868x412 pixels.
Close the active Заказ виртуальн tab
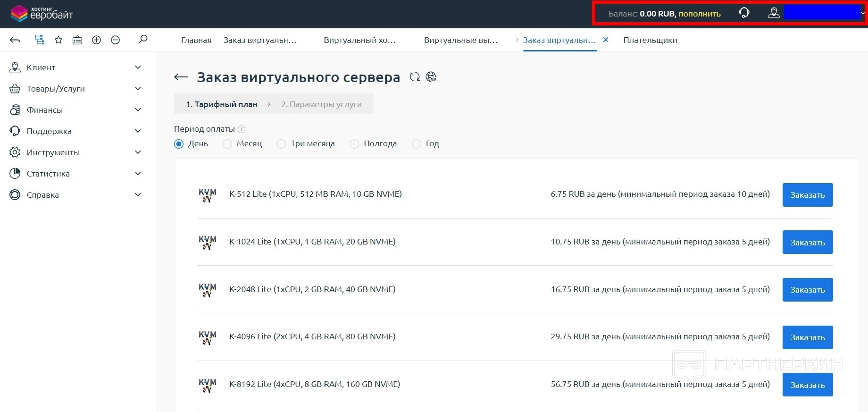pos(606,40)
